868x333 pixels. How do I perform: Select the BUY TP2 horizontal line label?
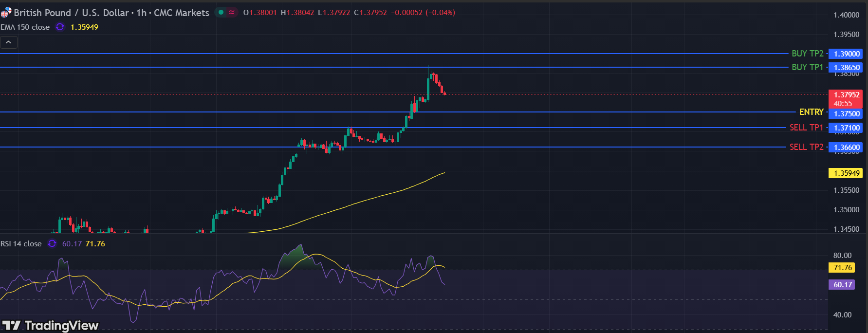[807, 54]
